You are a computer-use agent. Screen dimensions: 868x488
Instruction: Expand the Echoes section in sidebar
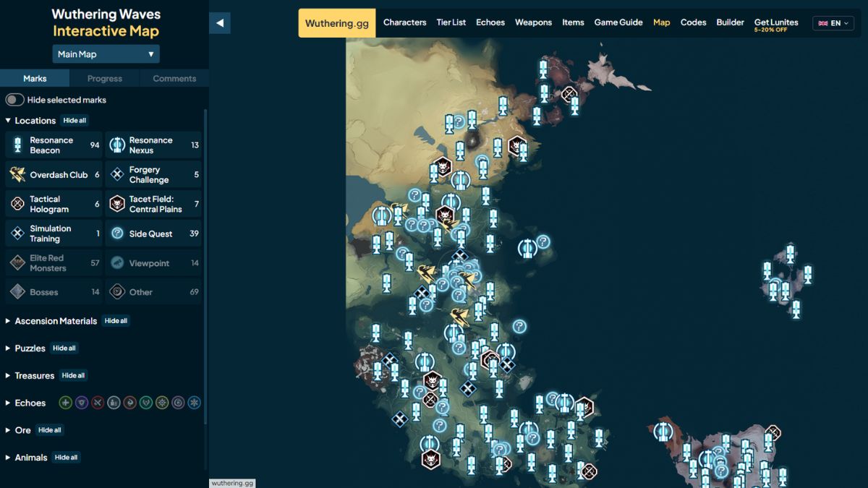pos(25,403)
